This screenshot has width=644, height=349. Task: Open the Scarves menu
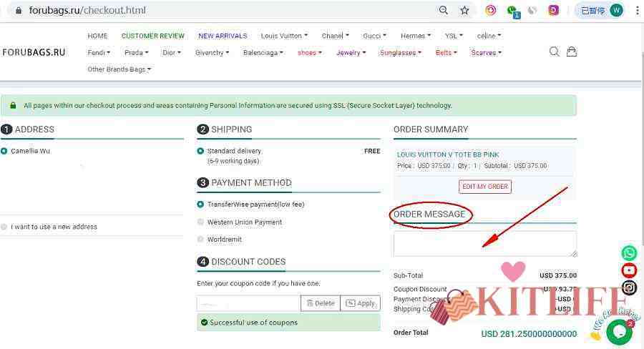tap(487, 53)
